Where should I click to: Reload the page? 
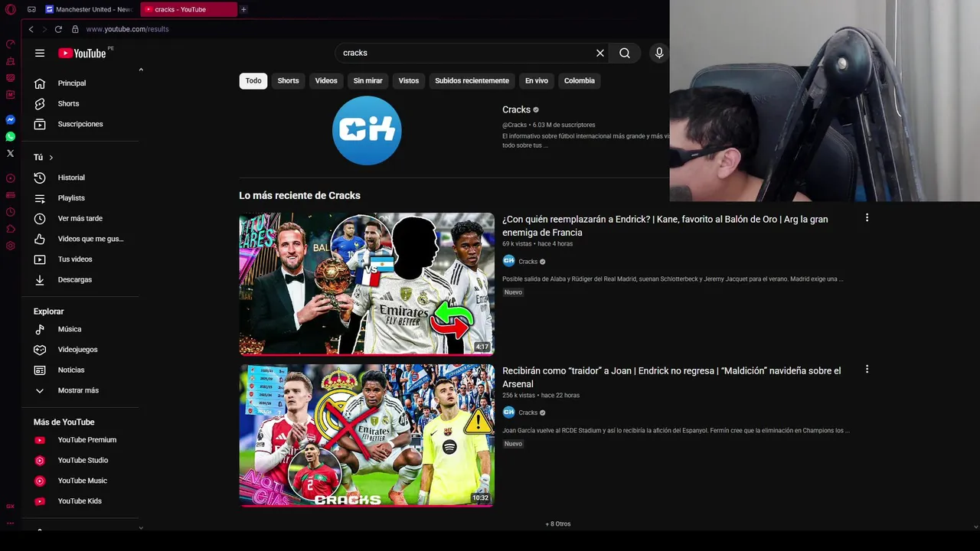pyautogui.click(x=58, y=29)
